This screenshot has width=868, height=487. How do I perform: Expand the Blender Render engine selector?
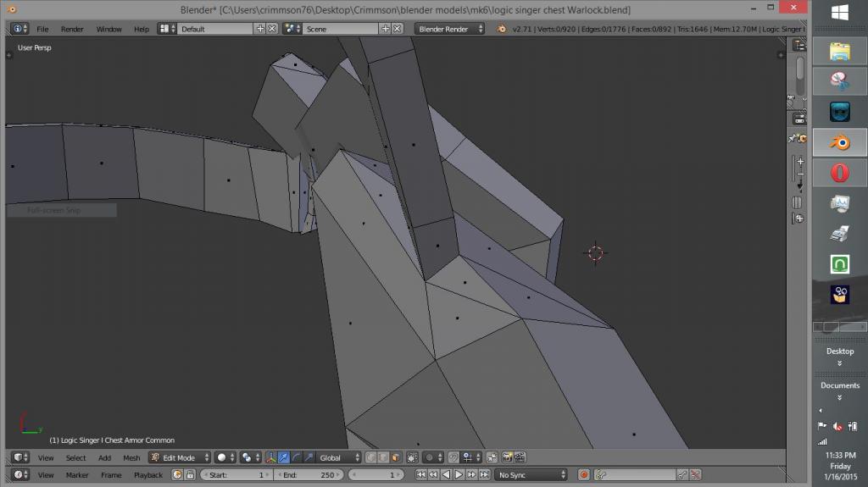[x=449, y=29]
